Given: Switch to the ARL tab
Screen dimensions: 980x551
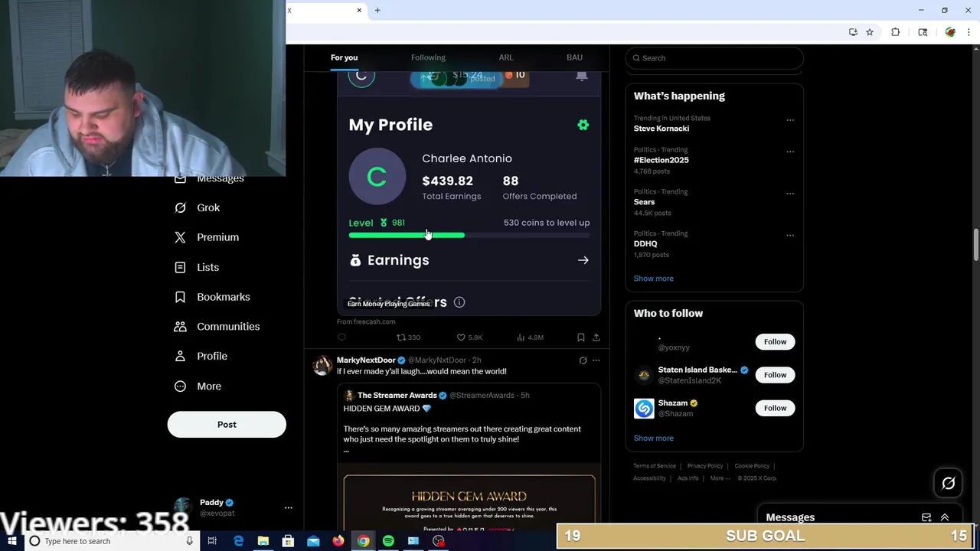Looking at the screenshot, I should point(506,57).
